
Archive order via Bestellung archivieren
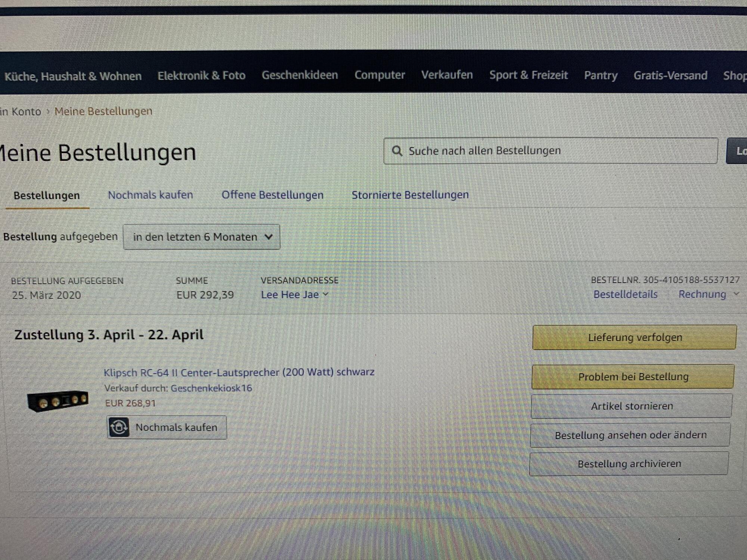click(629, 464)
